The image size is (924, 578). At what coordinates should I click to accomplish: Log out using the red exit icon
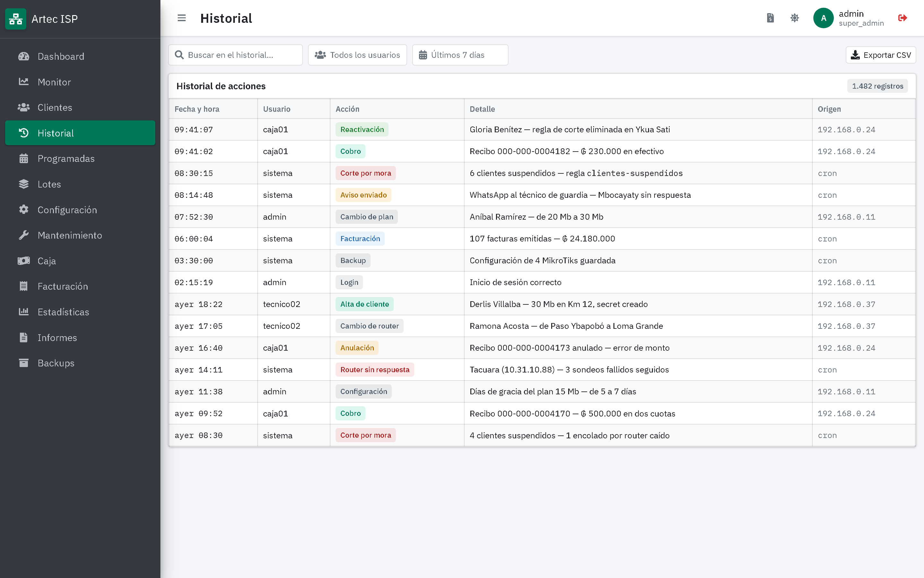tap(903, 18)
